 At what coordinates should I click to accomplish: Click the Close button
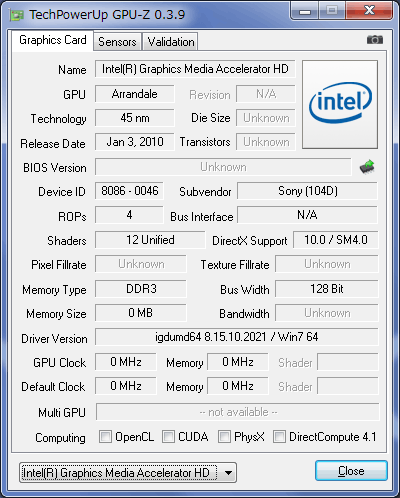tap(351, 471)
